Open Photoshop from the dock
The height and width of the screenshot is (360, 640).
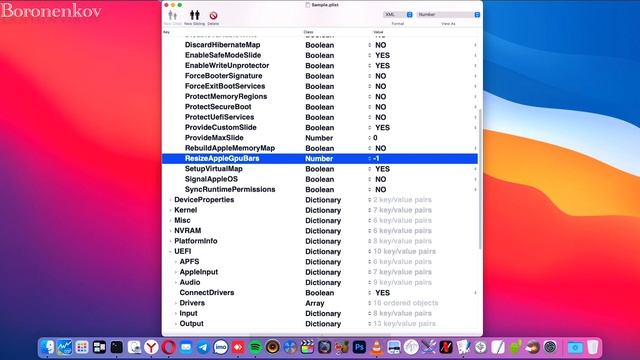point(359,347)
